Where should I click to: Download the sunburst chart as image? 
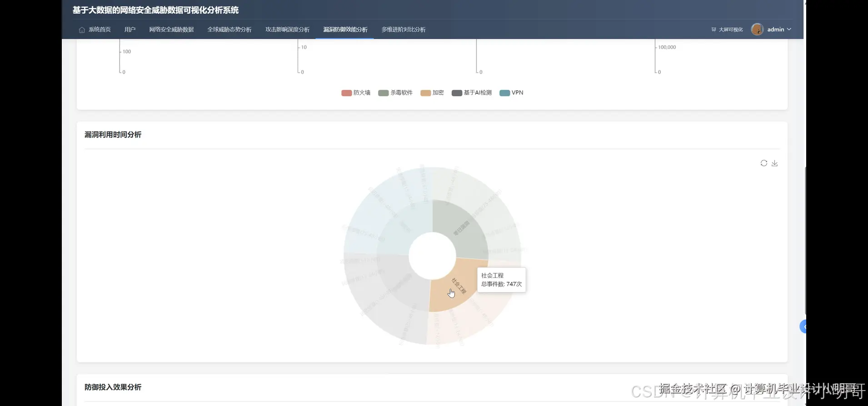(x=775, y=163)
